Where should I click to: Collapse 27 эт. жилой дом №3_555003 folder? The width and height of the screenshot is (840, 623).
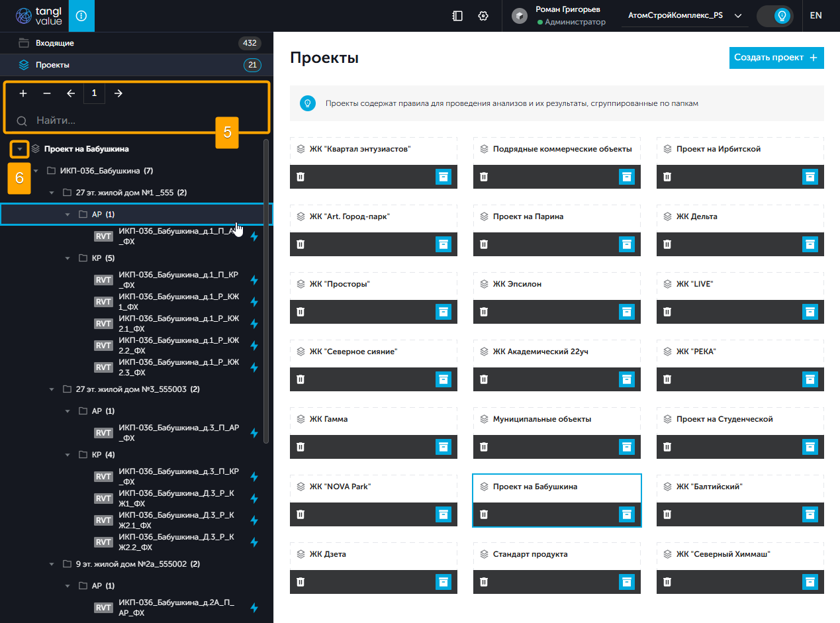[x=52, y=389]
